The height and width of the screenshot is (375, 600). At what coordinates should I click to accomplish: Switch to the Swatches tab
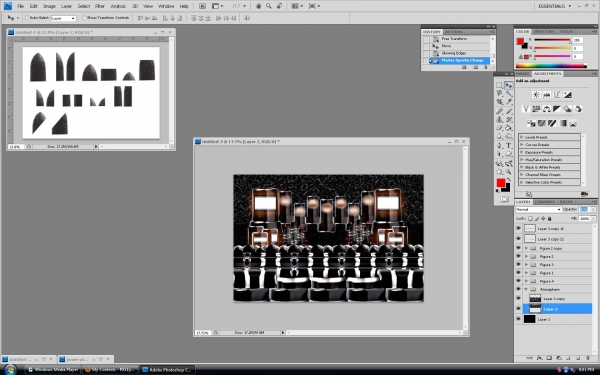point(544,31)
